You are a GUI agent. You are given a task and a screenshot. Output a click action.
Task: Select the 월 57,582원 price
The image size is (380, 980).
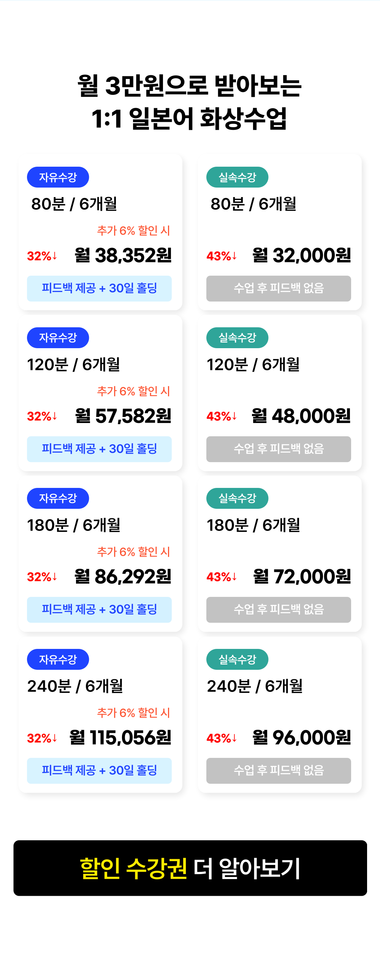tap(123, 416)
